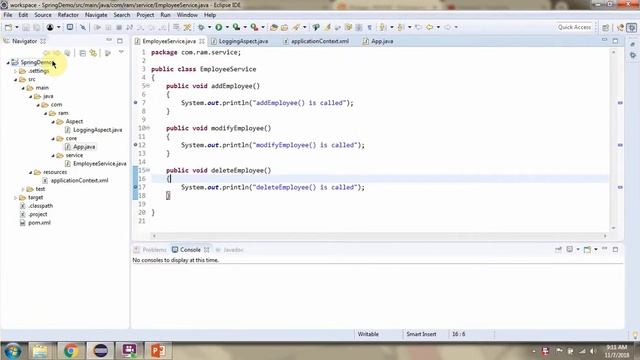Toggle Link with Editor in Navigator

coord(93,53)
